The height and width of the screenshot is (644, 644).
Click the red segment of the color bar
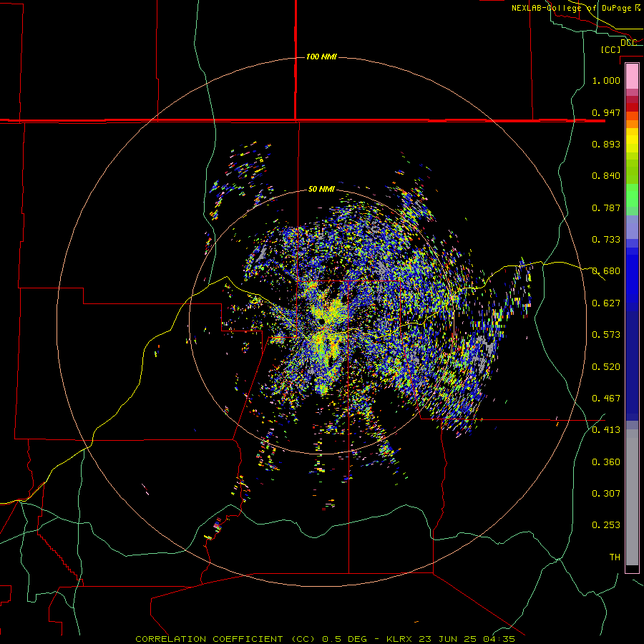point(632,107)
